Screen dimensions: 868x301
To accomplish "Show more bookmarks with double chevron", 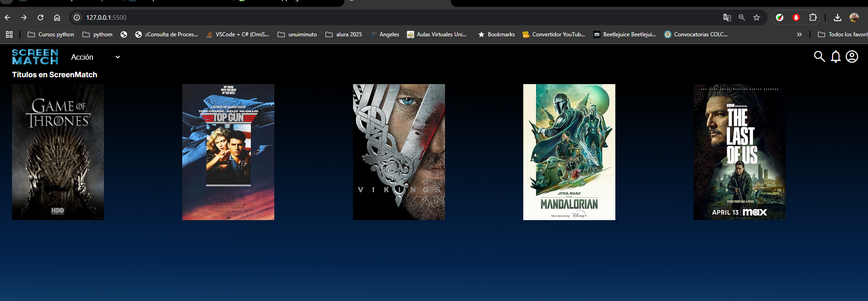I will coord(799,34).
